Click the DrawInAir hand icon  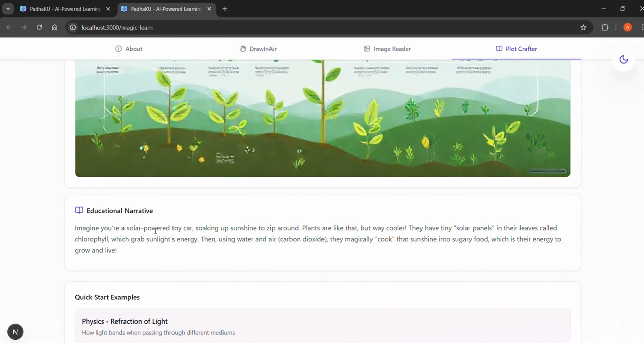243,49
